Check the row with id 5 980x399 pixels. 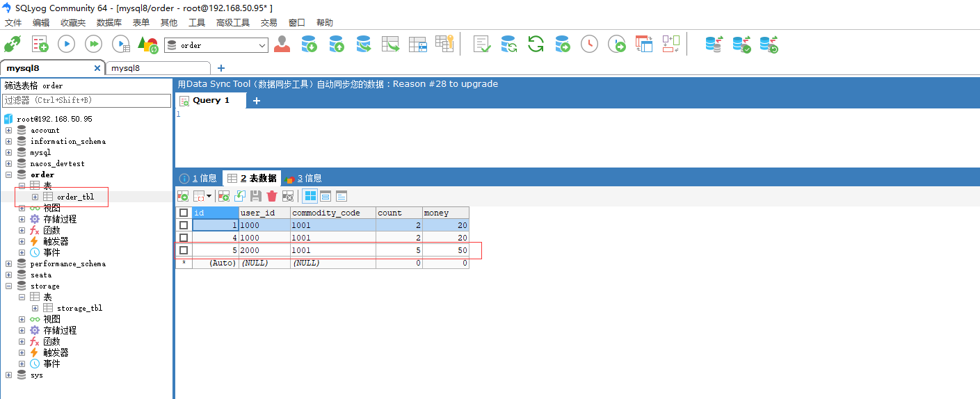coord(184,250)
